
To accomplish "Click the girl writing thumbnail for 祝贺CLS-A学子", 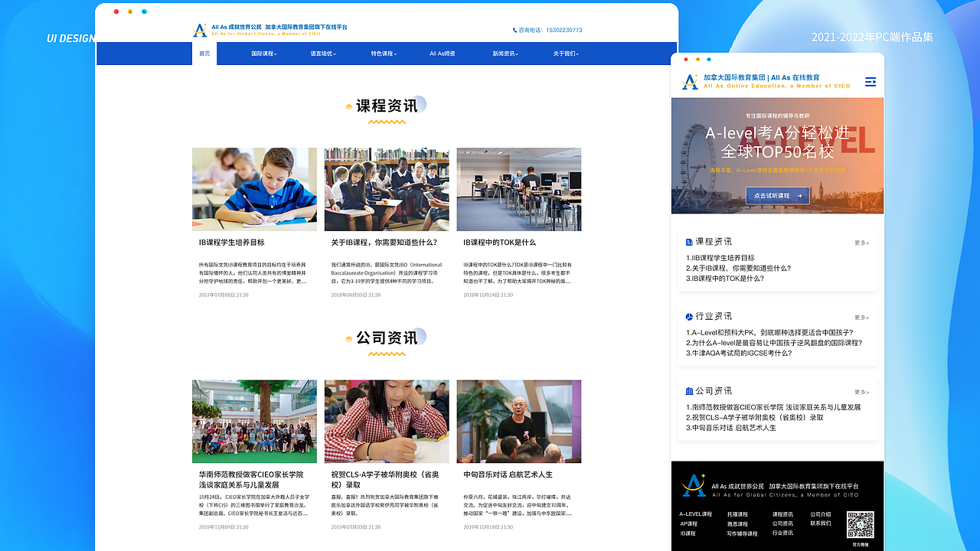I will 387,422.
